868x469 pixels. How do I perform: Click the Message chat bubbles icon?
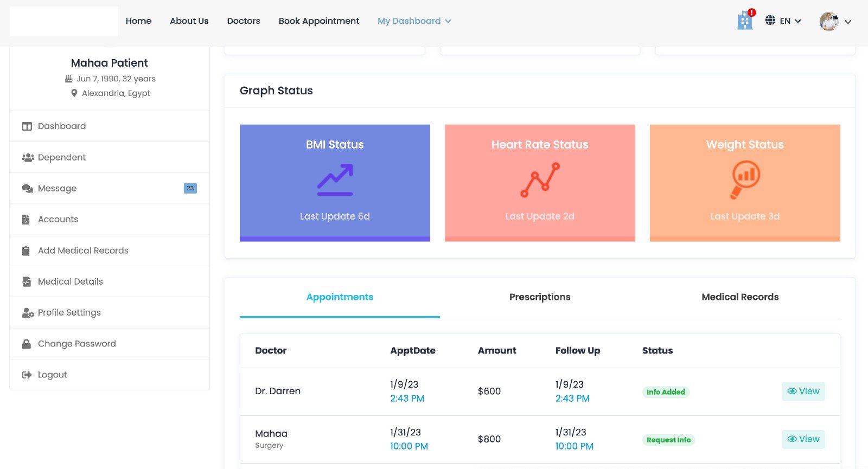27,189
